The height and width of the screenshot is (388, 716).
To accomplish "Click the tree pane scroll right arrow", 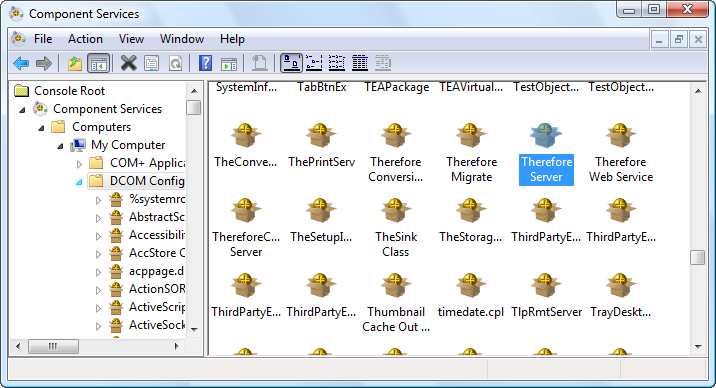I will click(x=176, y=346).
